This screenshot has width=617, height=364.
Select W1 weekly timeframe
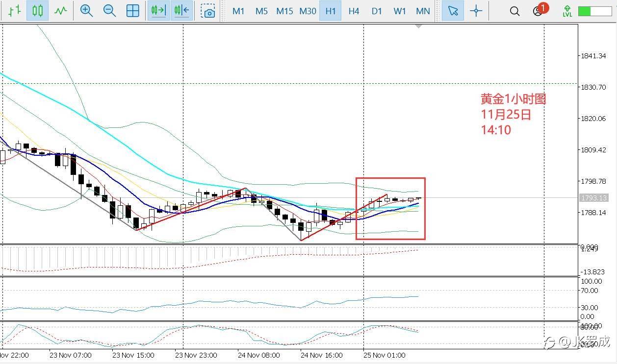coord(400,11)
